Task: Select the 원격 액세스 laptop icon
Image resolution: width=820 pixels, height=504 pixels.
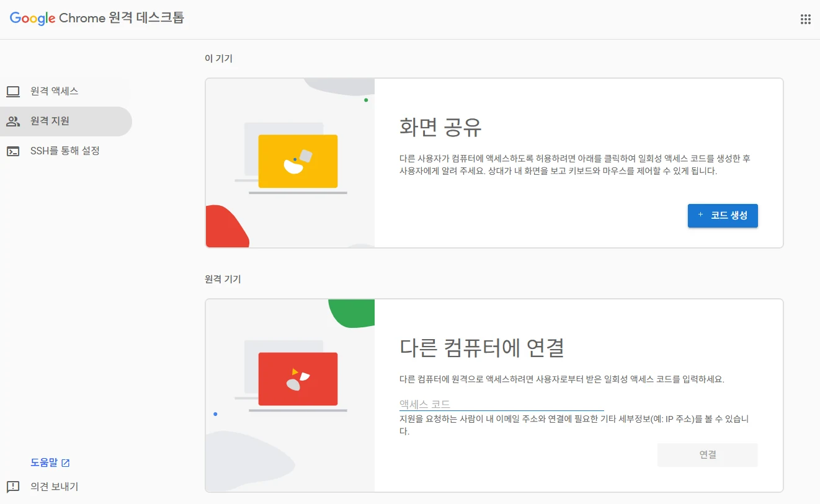Action: pyautogui.click(x=13, y=92)
